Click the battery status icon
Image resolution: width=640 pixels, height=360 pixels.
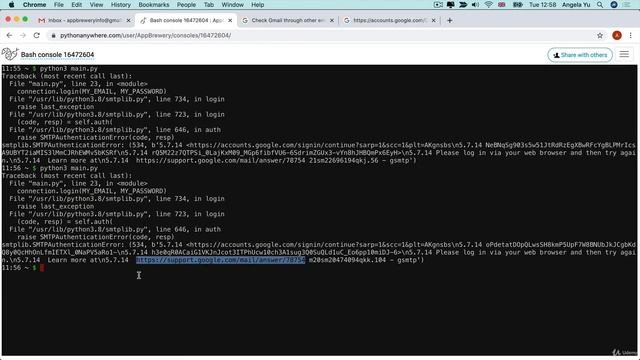click(x=518, y=4)
